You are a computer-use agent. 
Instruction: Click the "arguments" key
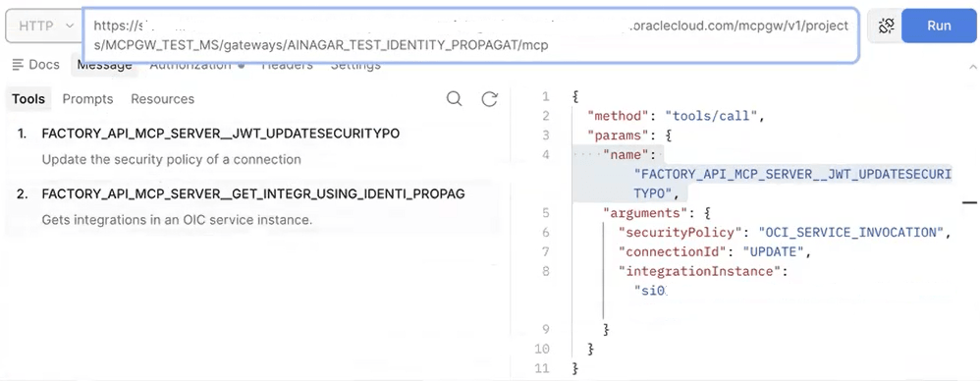click(645, 212)
